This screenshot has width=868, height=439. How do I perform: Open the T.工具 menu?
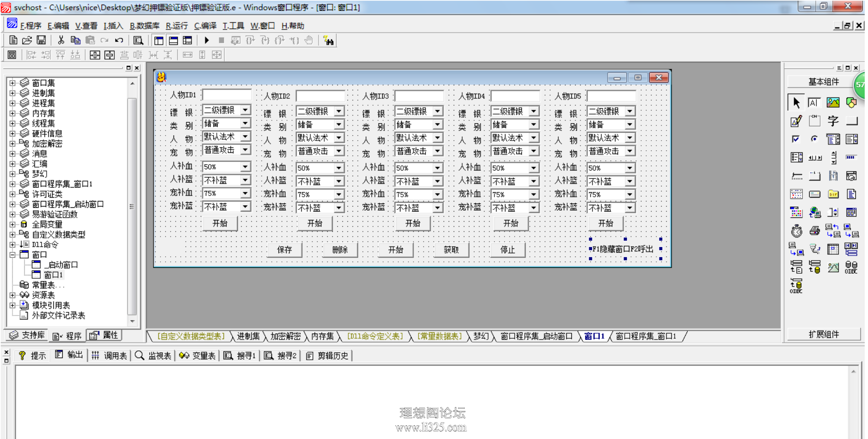233,26
